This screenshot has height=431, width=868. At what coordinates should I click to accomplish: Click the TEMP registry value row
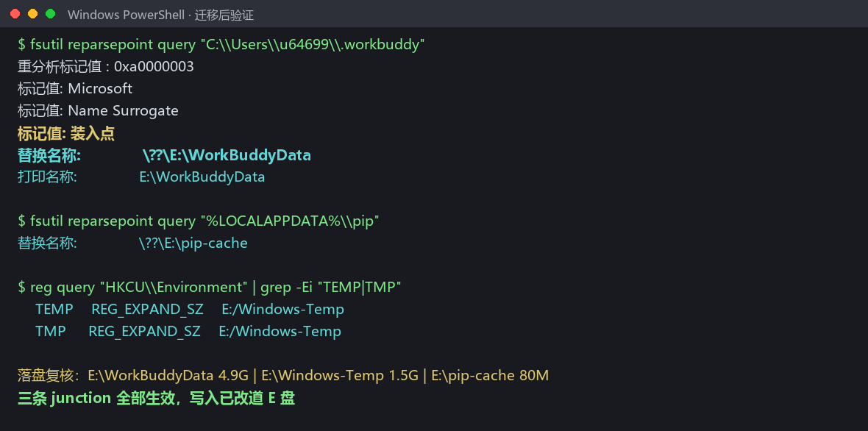pos(190,310)
